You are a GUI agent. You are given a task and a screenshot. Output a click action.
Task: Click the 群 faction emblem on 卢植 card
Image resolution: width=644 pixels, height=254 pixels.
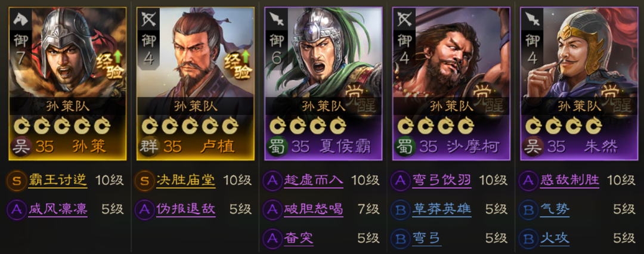[150, 147]
